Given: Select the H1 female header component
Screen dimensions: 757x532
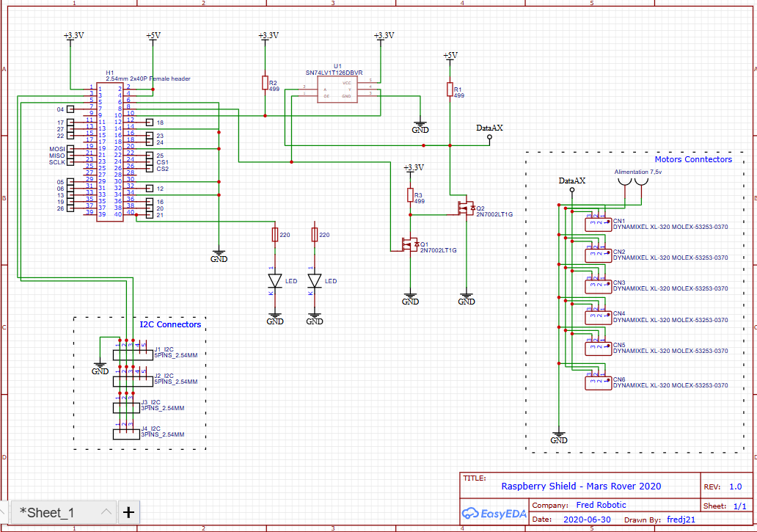Looking at the screenshot, I should click(109, 152).
